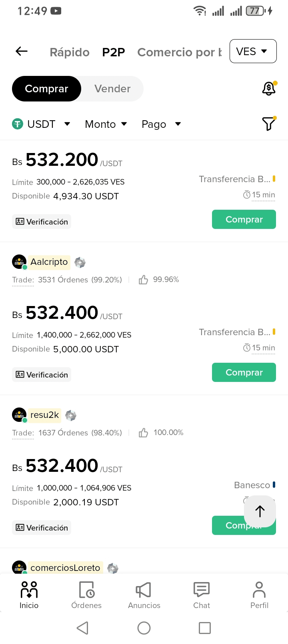The width and height of the screenshot is (288, 644).
Task: Open the Pago payment method dropdown
Action: 161,124
